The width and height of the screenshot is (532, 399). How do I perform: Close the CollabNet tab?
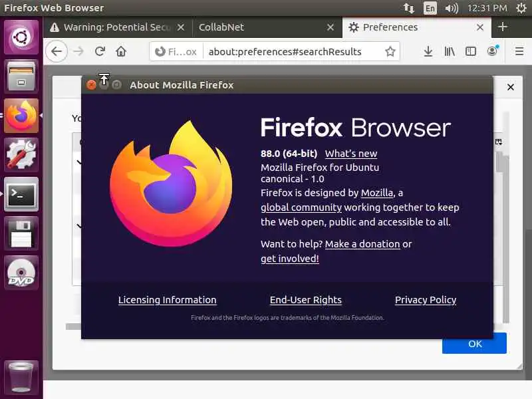pyautogui.click(x=331, y=27)
